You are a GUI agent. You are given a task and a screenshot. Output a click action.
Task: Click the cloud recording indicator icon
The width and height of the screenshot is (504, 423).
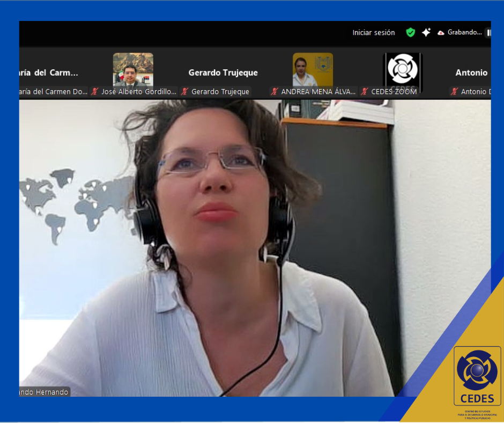tap(441, 33)
